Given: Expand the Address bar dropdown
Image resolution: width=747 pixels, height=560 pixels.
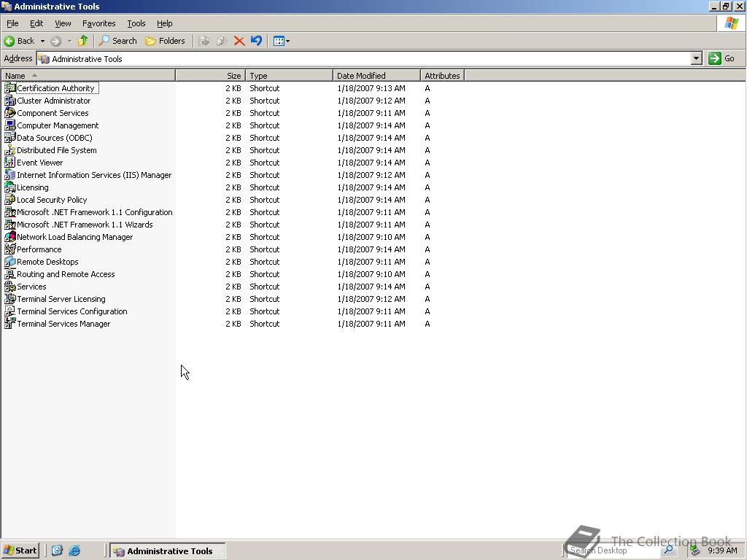Looking at the screenshot, I should pos(697,58).
